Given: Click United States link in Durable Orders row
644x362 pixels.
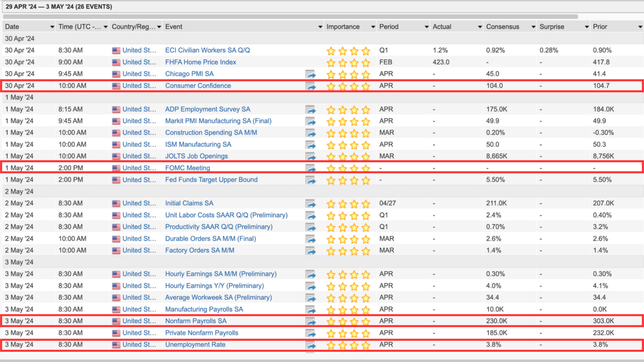Looking at the screenshot, I should tap(139, 239).
